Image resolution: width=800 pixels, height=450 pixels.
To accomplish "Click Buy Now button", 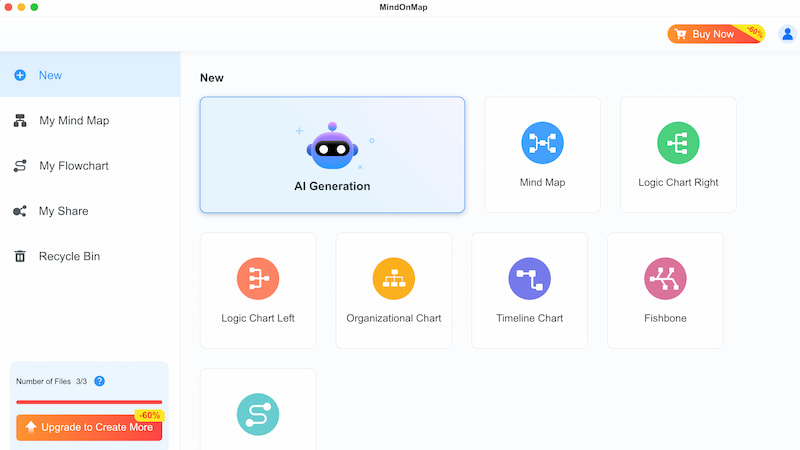I will [x=716, y=34].
